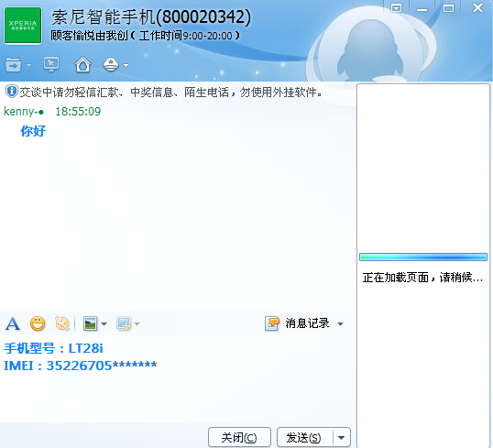Click the title 索尼智能手机(800020342)

(x=151, y=16)
